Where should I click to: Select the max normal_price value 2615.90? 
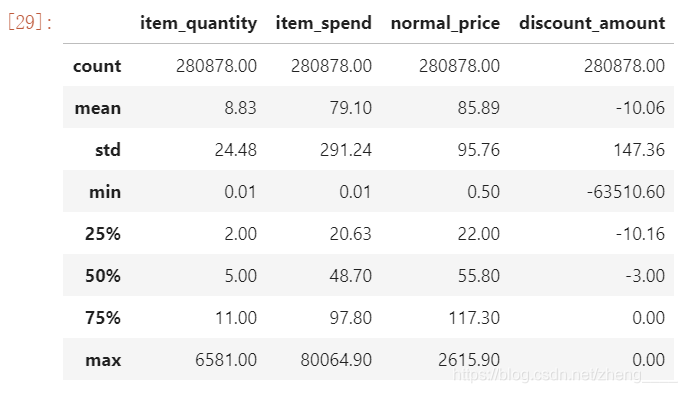[469, 360]
